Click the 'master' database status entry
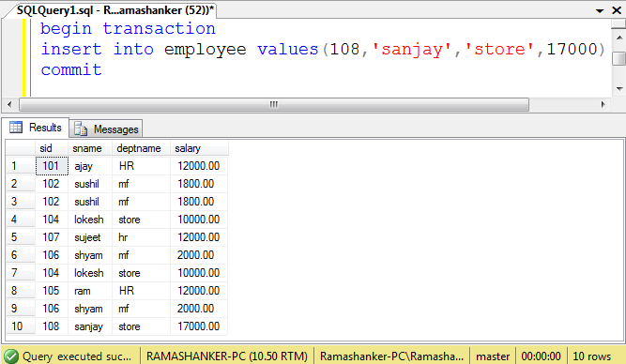The width and height of the screenshot is (626, 364). coord(493,356)
